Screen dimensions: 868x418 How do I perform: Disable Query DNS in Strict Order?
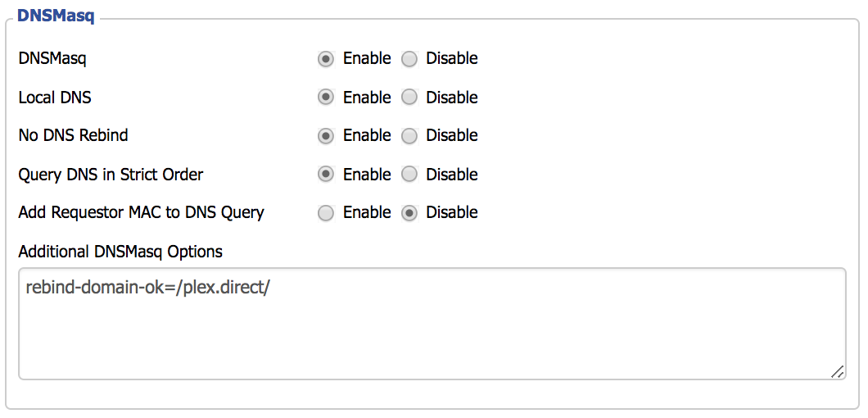(409, 175)
